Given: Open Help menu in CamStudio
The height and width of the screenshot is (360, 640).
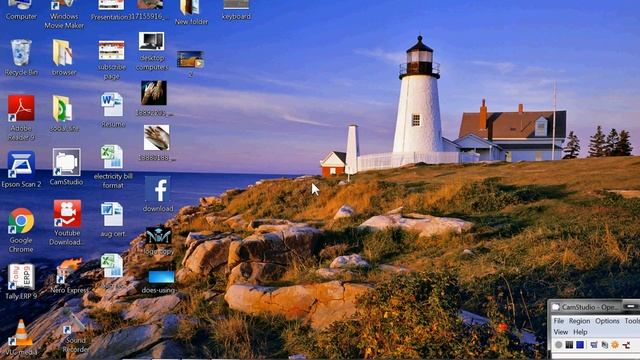Looking at the screenshot, I should coord(580,332).
